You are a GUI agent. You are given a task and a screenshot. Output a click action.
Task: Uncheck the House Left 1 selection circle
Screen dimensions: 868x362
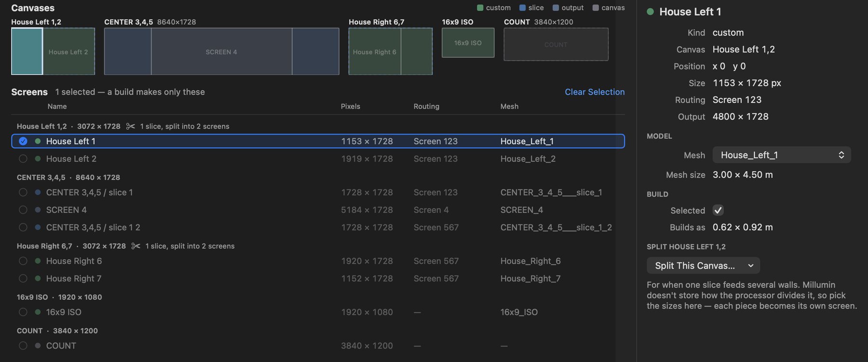point(23,141)
